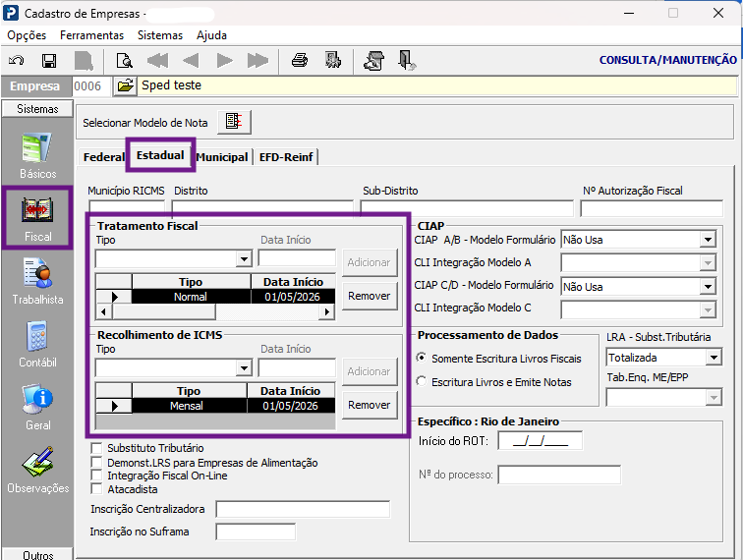The image size is (743, 560).
Task: Open the LRA Subst.Tributária Totalizada dropdown
Action: click(714, 358)
